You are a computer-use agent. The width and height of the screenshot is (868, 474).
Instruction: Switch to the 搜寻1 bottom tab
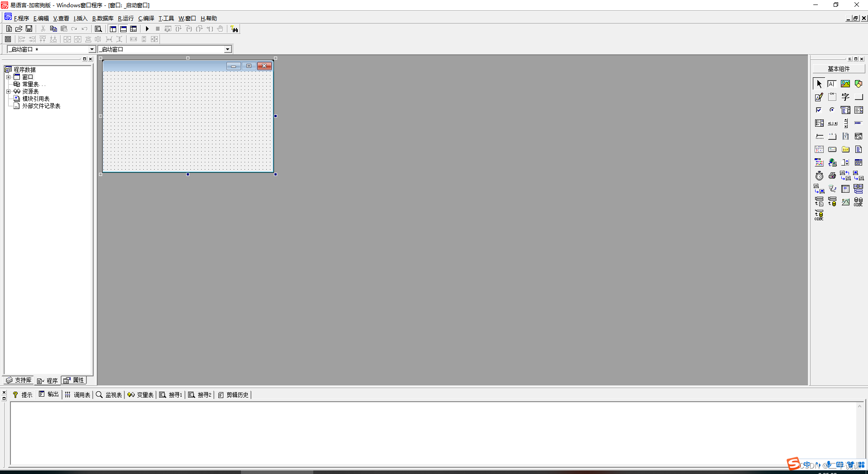coord(171,395)
